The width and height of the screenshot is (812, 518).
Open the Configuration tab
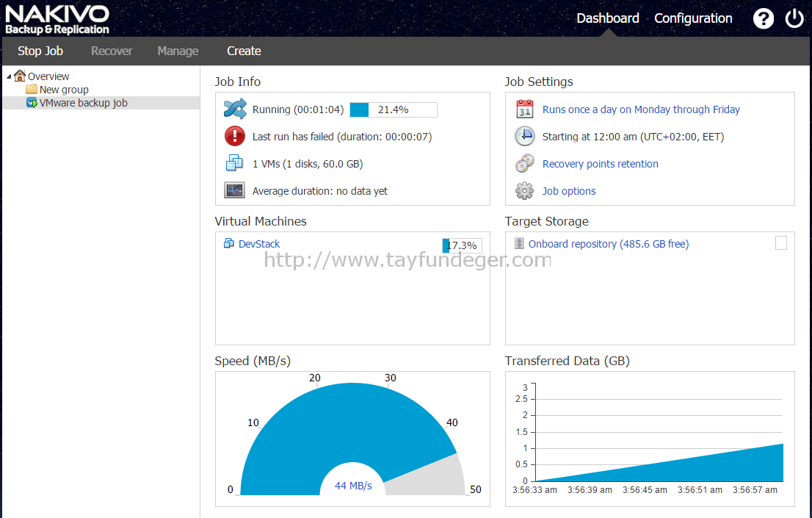click(693, 18)
